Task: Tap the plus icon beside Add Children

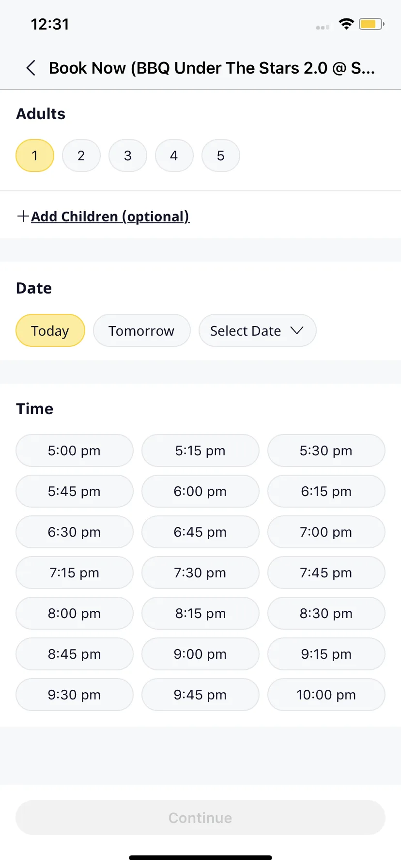Action: [x=23, y=216]
